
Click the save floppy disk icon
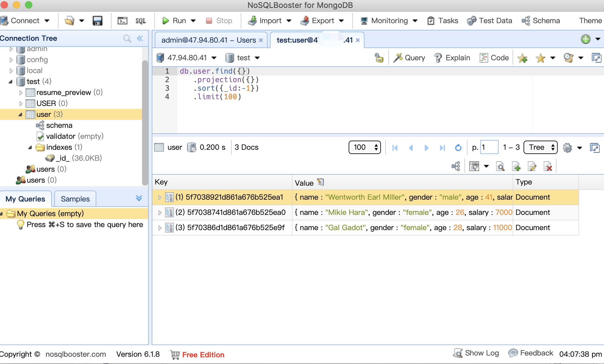tap(98, 21)
